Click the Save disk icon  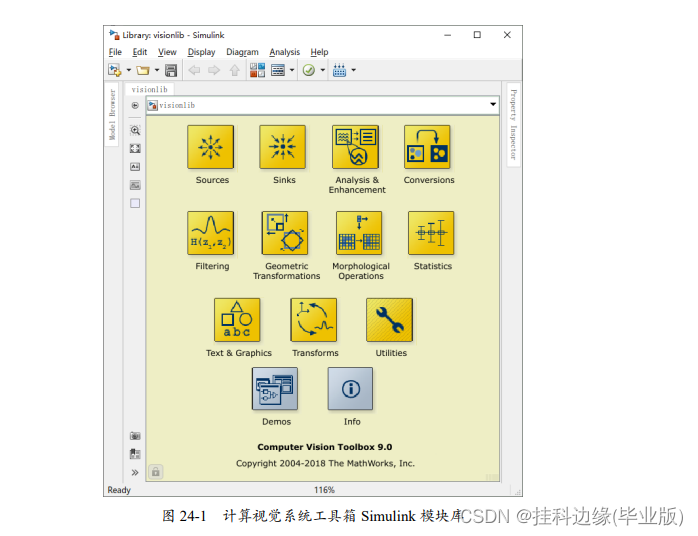point(171,70)
